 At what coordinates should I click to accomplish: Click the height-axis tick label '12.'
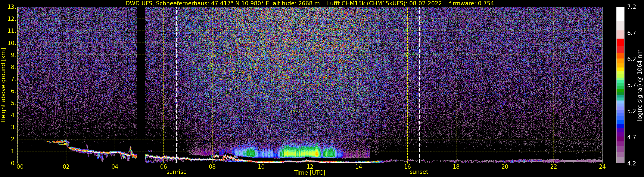point(12,19)
